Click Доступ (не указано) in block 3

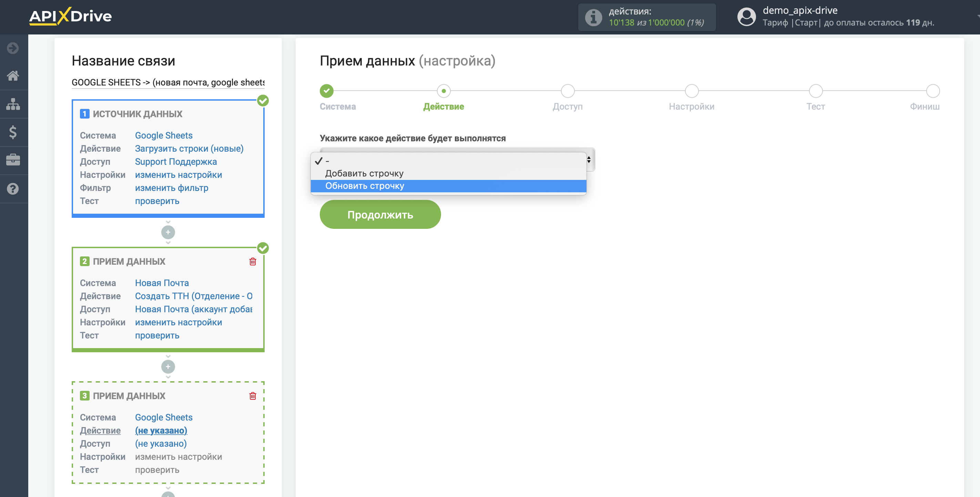coord(161,444)
